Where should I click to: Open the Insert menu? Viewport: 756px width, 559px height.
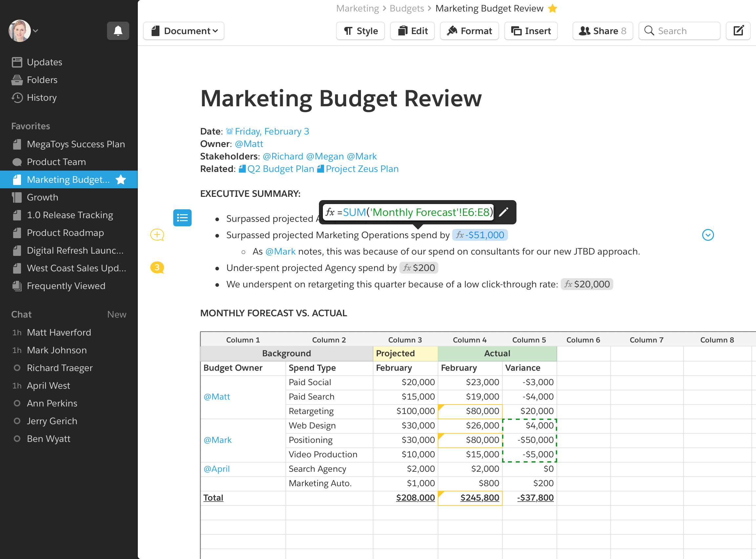531,31
